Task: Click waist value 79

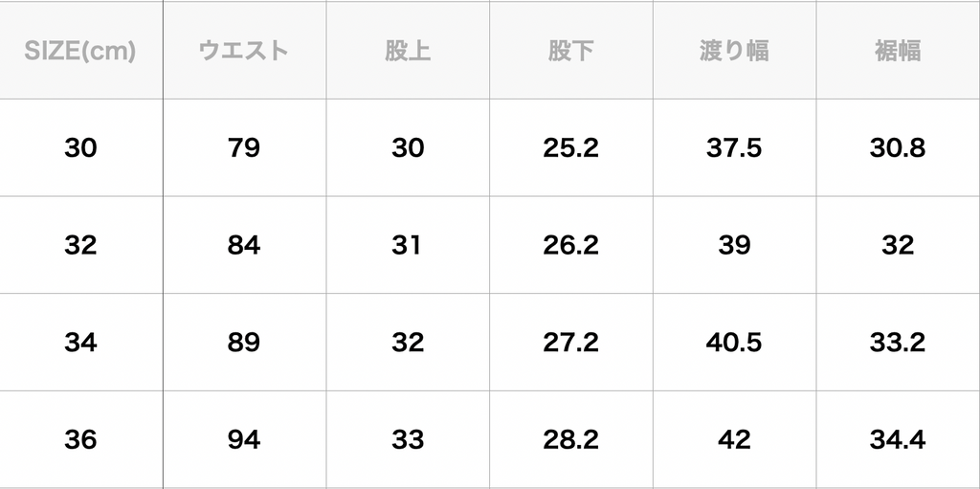Action: (x=244, y=148)
